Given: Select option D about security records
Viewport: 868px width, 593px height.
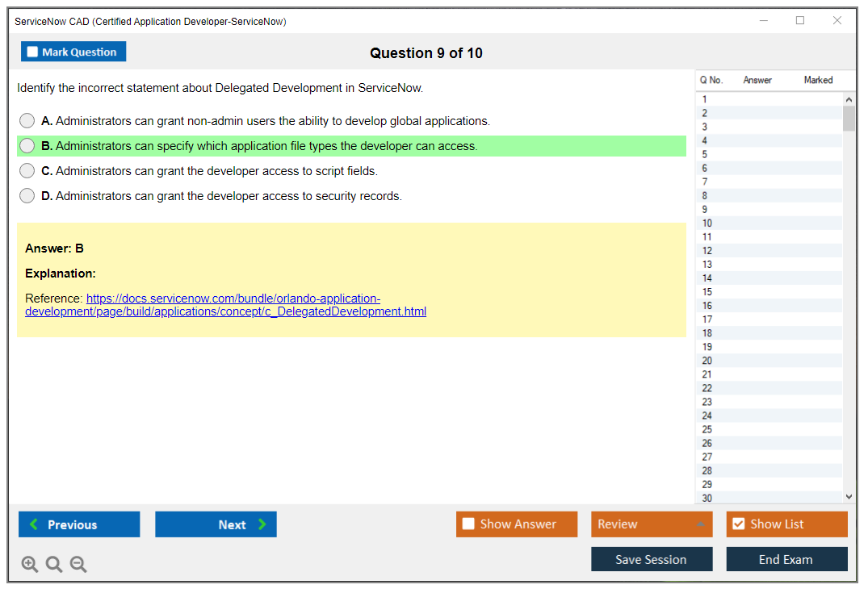Looking at the screenshot, I should (27, 196).
